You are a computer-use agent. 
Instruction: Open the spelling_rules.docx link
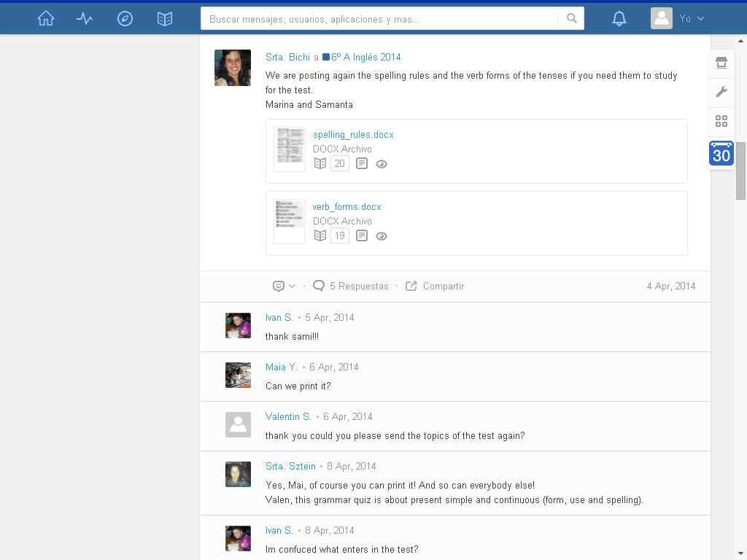pyautogui.click(x=353, y=134)
